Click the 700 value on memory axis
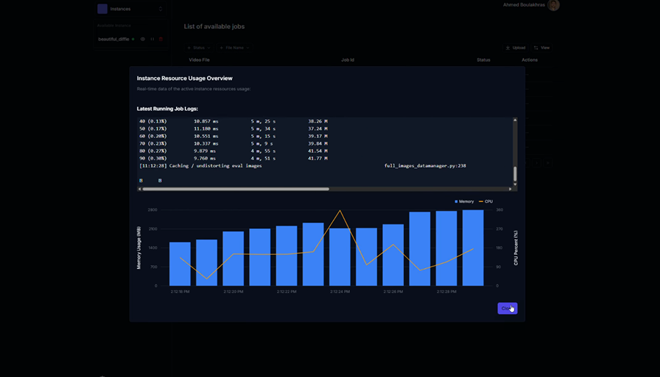This screenshot has height=377, width=660. (x=154, y=267)
